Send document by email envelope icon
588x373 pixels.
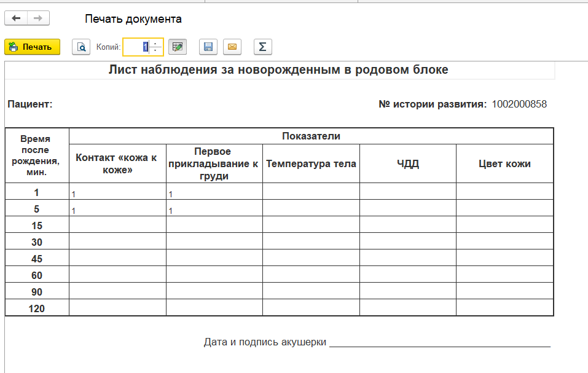pos(232,47)
